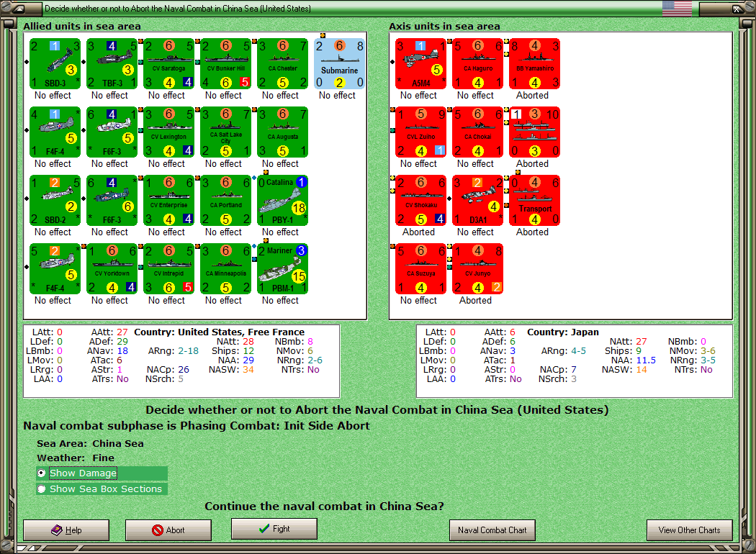Select the CV Saratoga carrier unit
Viewport: 756px width, 554px height.
[168, 64]
